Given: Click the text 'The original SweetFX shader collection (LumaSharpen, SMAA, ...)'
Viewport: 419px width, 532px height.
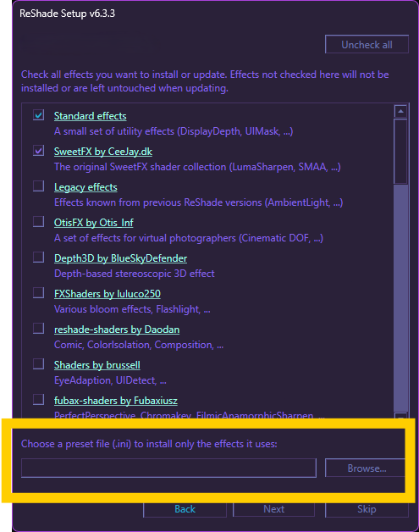Looking at the screenshot, I should point(197,167).
